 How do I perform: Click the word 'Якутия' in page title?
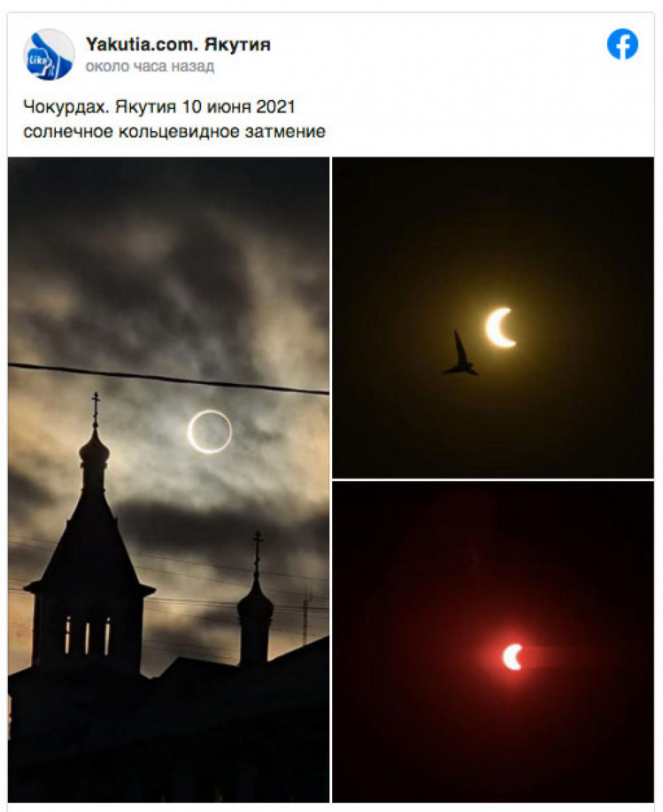coord(237,44)
